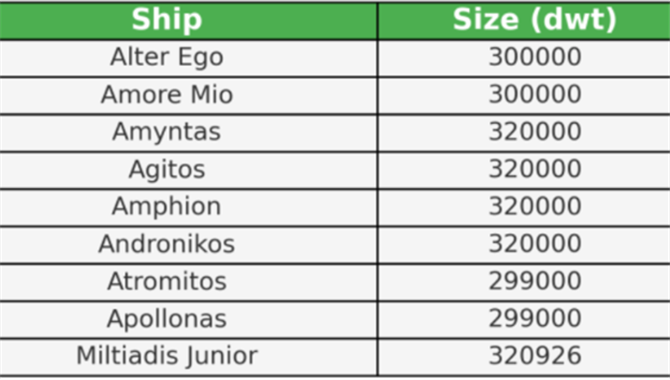
Task: Select the Atromitos ship cell
Action: (188, 283)
